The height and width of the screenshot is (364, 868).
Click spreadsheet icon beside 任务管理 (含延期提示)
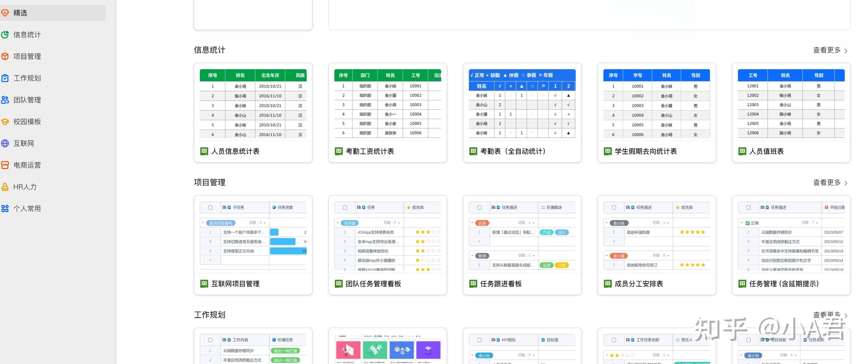(x=742, y=283)
